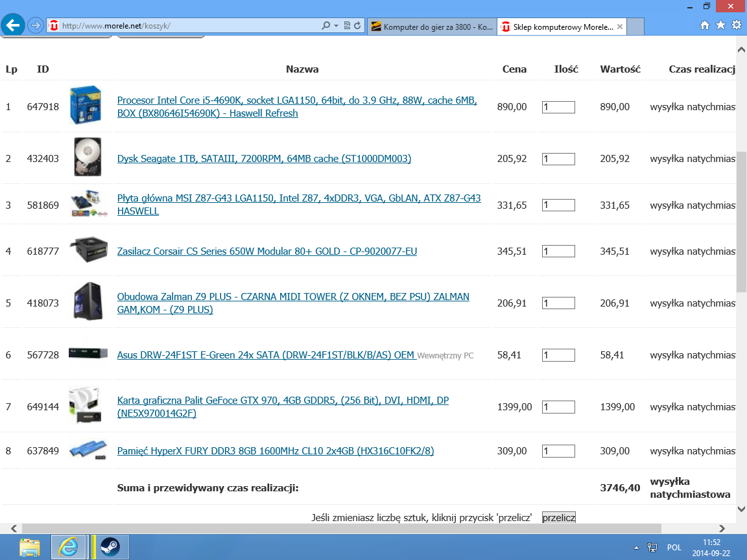747x560 pixels.
Task: Refresh the page with the reload icon
Action: [x=357, y=26]
